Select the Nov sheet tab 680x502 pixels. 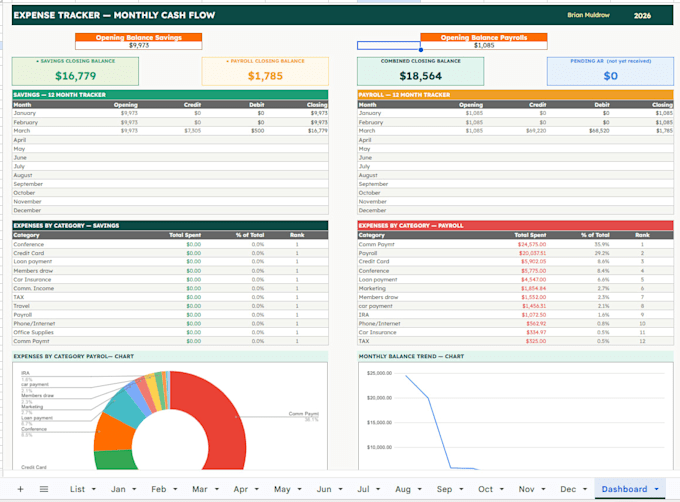[x=526, y=489]
